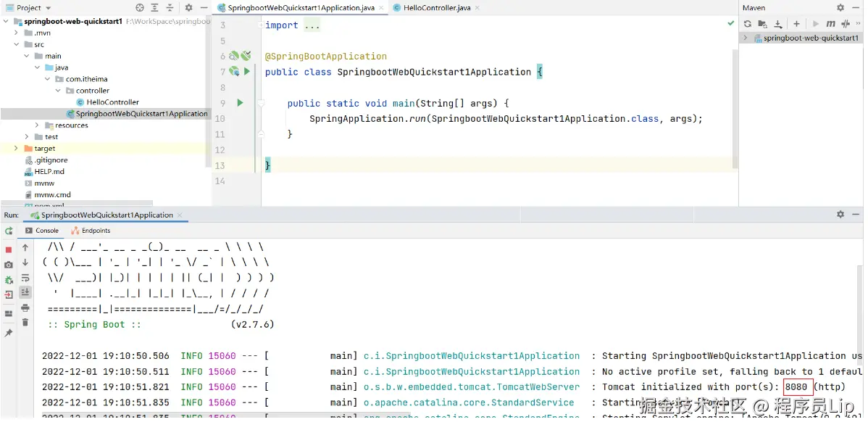Click the console up arrow icon
The width and height of the screenshot is (868, 430).
coord(25,248)
